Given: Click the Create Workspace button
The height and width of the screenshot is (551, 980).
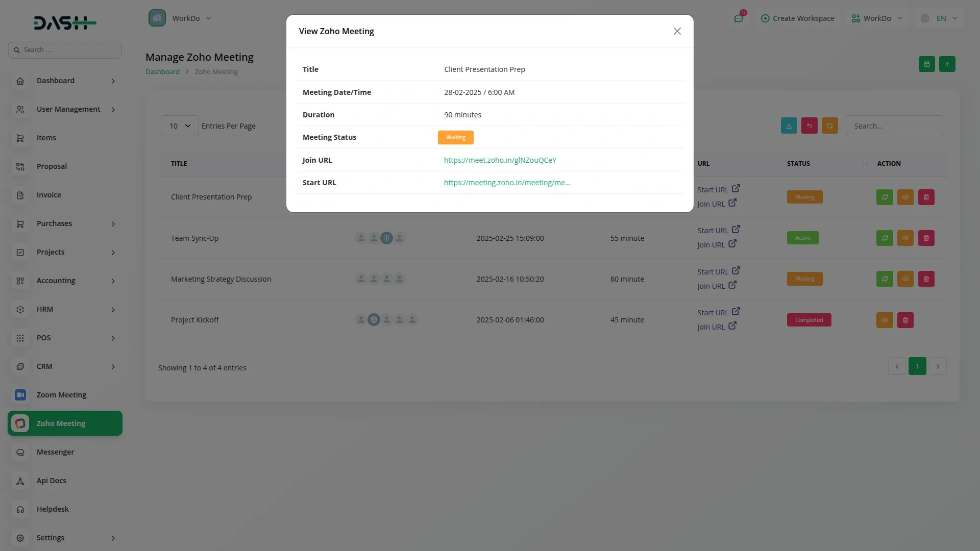Looking at the screenshot, I should pos(798,18).
